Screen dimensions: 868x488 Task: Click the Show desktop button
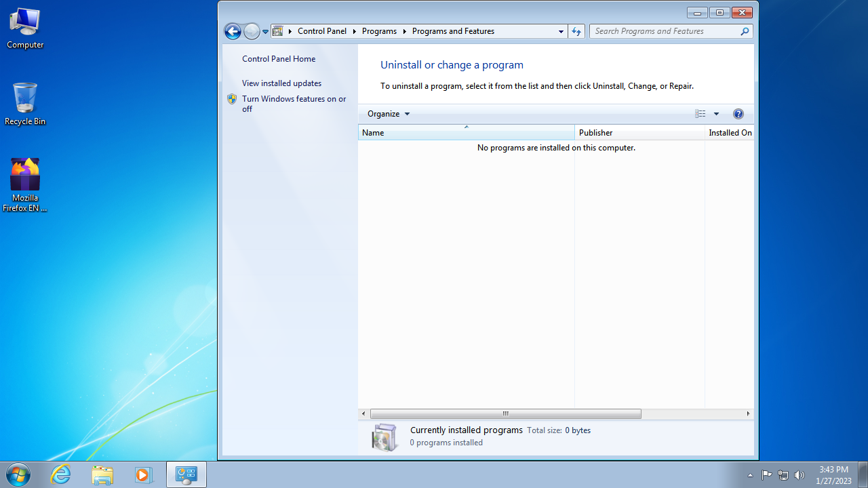coord(863,474)
